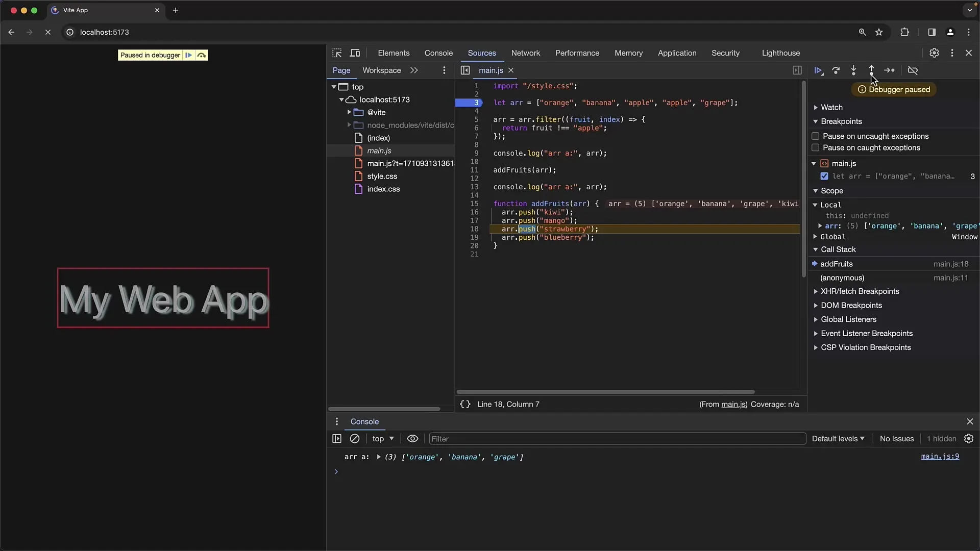Expand Event Listener Breakpoints section
The height and width of the screenshot is (551, 980).
[867, 333]
